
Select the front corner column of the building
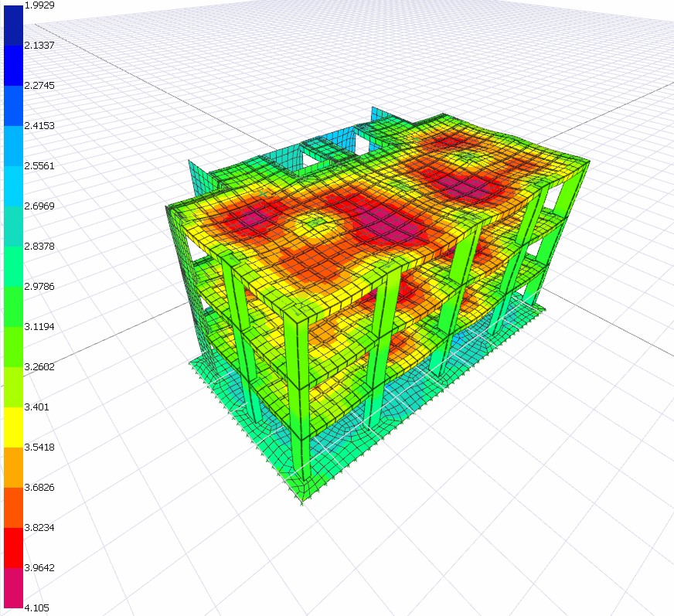coord(299,396)
